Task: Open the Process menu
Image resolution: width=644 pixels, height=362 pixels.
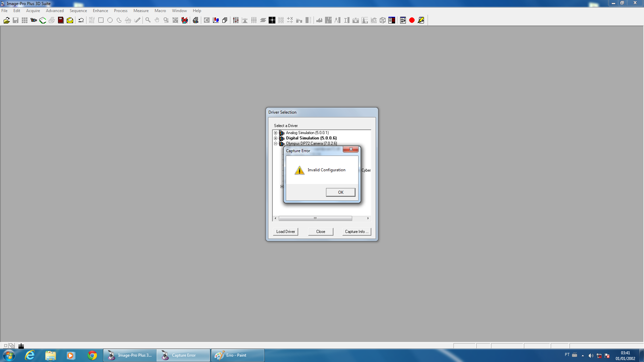Action: pos(120,11)
